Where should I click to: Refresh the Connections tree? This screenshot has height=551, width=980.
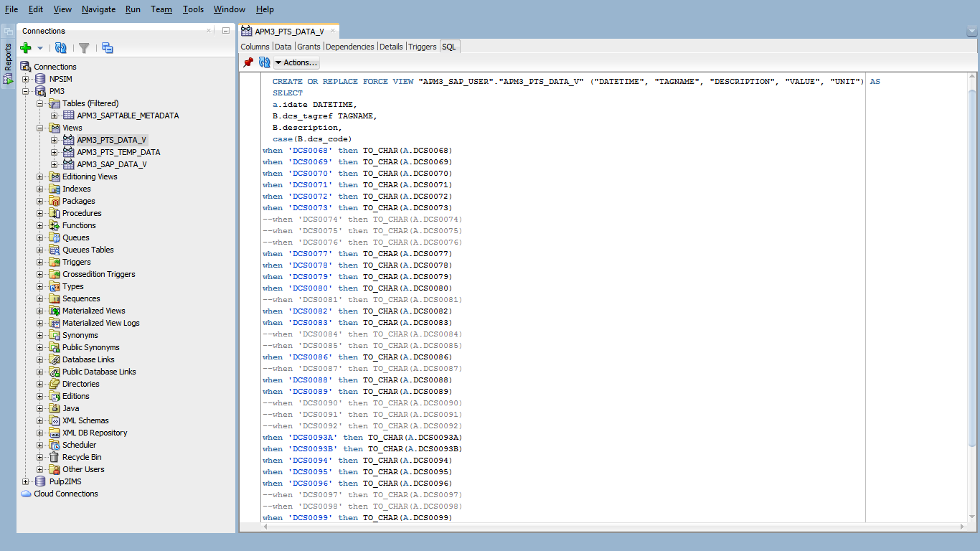[x=61, y=48]
